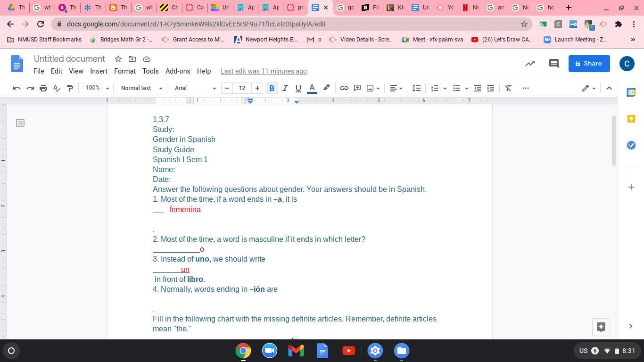The width and height of the screenshot is (644, 362).
Task: Print the document using printer icon
Action: click(43, 88)
